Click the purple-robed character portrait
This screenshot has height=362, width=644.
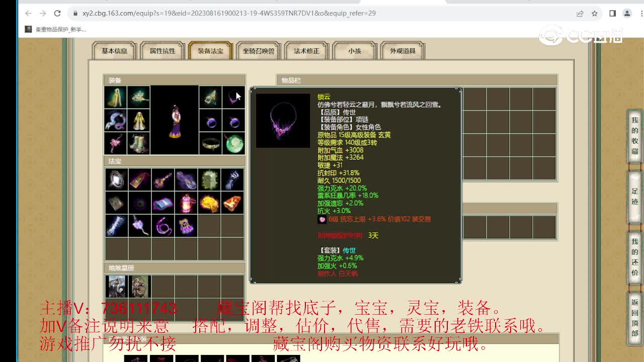pos(175,120)
